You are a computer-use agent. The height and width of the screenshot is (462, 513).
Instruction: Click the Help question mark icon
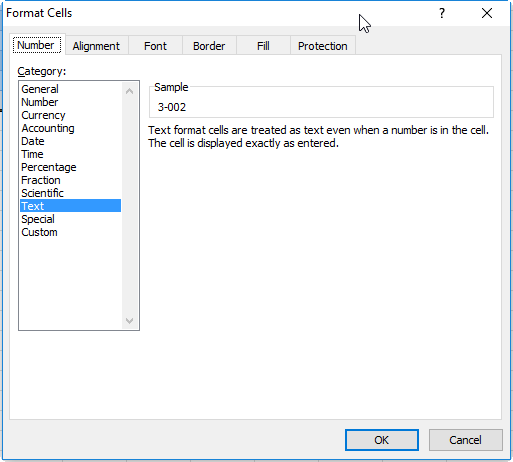click(x=442, y=13)
